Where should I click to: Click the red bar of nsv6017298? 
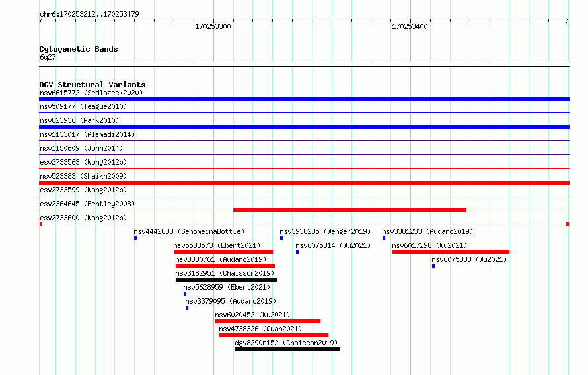[451, 252]
